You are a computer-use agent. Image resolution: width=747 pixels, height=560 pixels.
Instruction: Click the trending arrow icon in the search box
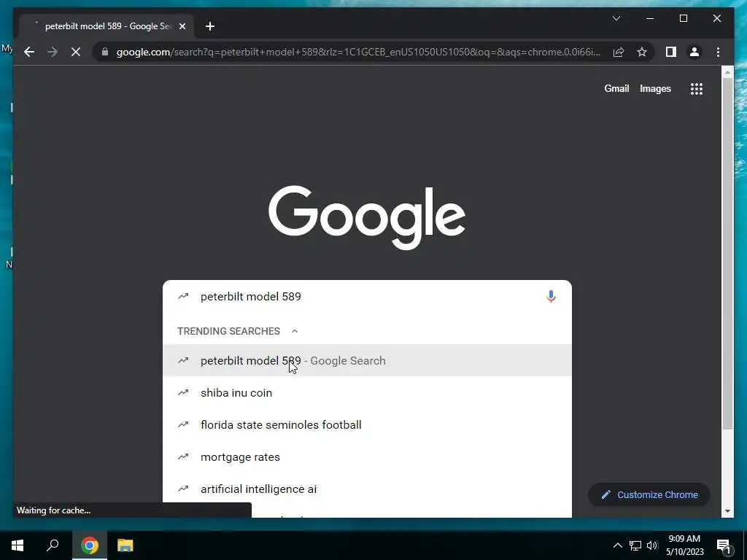(x=183, y=297)
